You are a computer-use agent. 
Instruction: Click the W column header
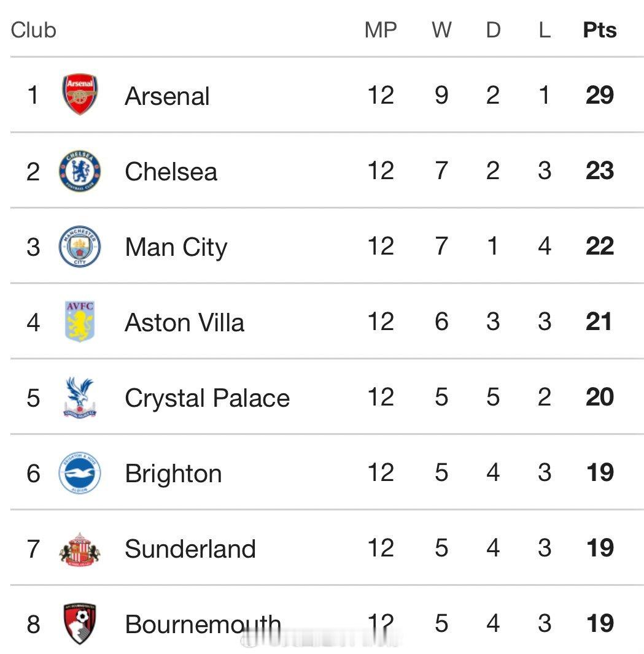point(441,30)
